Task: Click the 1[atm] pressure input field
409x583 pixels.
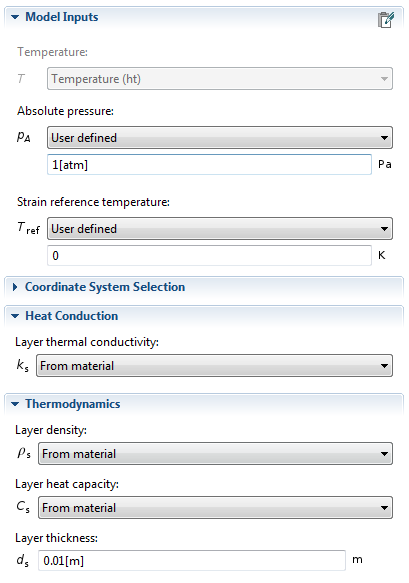Action: (x=209, y=164)
